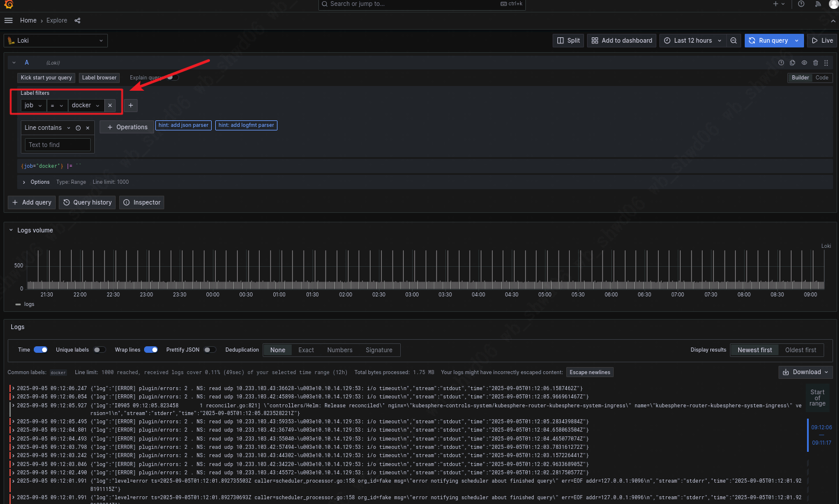Viewport: 839px width, 504px height.
Task: Open the hamburger navigation menu
Action: click(8, 20)
